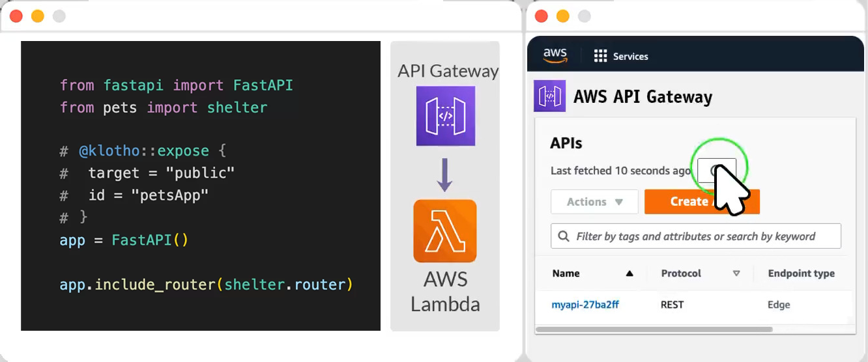Viewport: 868px width, 362px height.
Task: Click the sort arrow next to Protocol
Action: [736, 273]
